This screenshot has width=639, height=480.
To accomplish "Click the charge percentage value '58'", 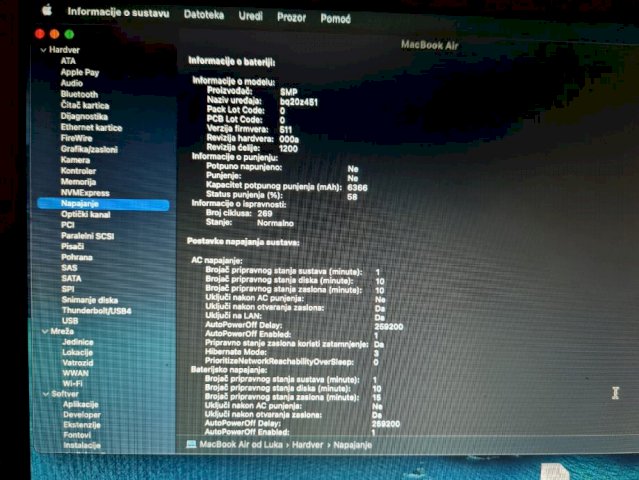I will 352,197.
